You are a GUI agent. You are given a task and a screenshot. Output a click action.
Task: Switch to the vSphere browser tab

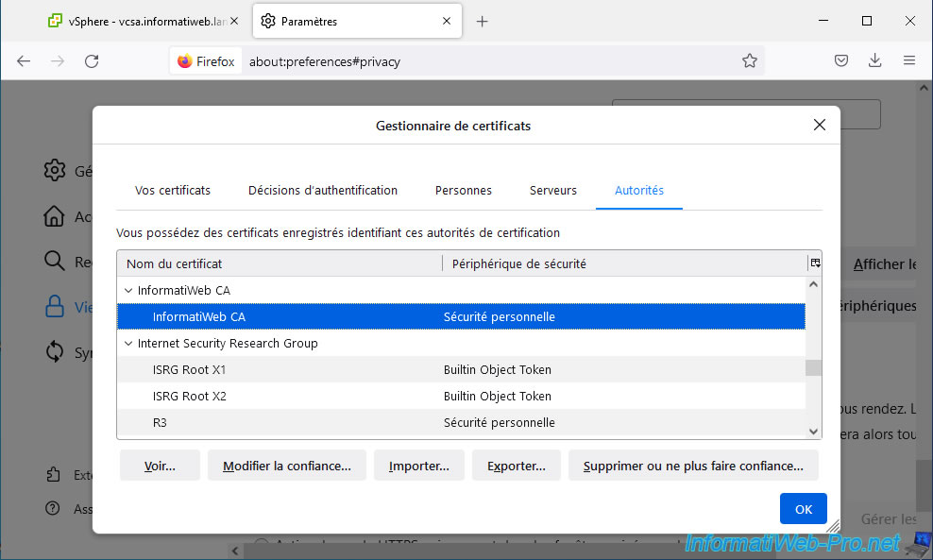coord(142,21)
